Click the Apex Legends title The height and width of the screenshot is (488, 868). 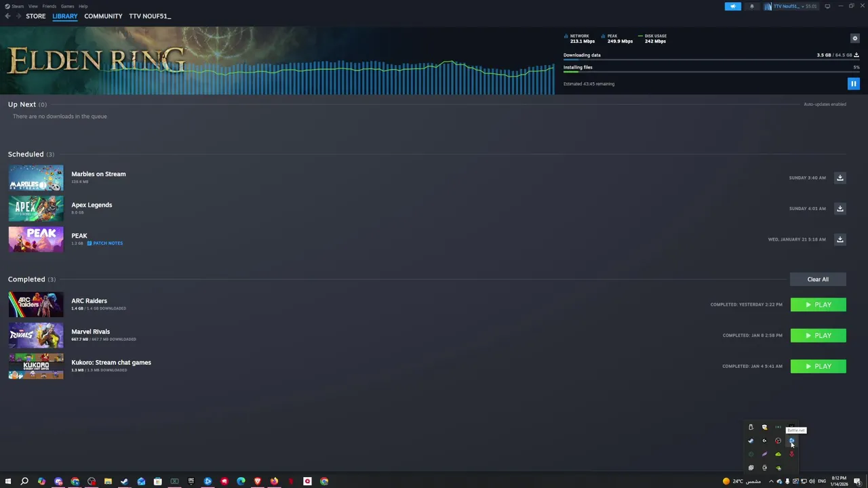tap(92, 205)
